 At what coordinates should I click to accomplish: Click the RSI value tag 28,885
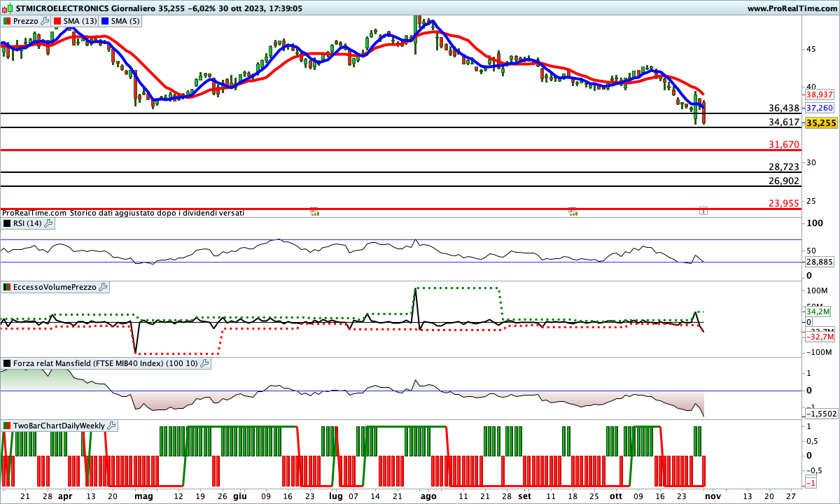tap(819, 262)
